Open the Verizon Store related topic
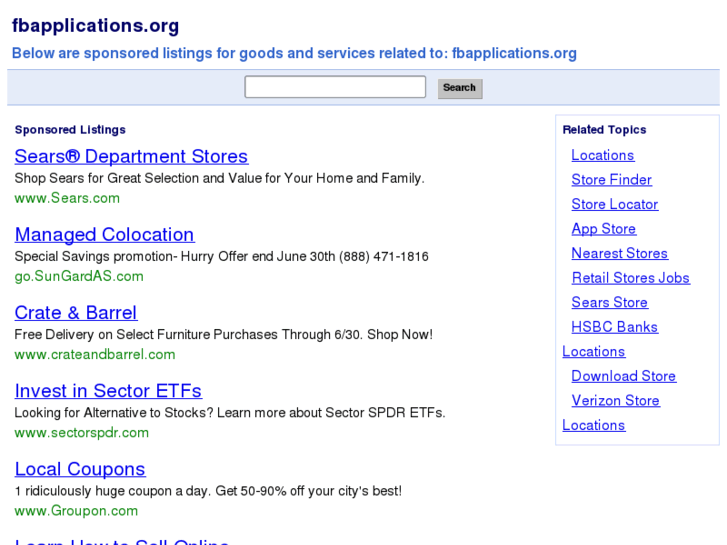 point(615,401)
